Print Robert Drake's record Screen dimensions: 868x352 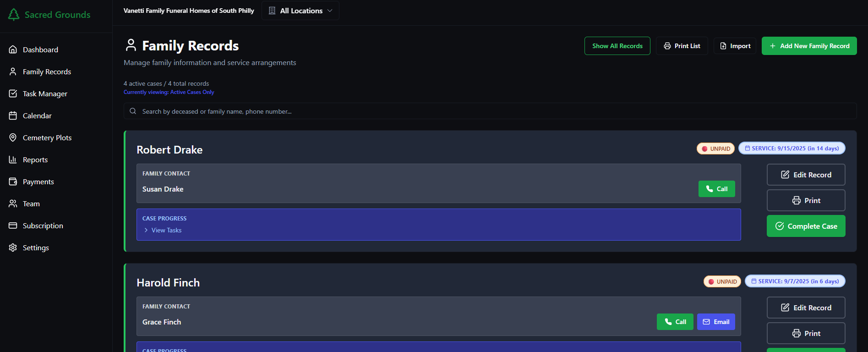(806, 200)
